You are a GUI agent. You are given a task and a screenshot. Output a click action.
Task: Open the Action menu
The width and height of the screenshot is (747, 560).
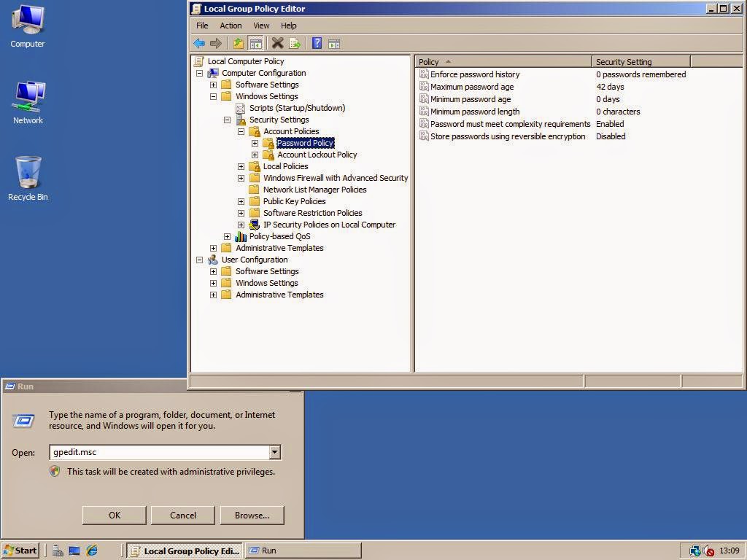coord(231,25)
